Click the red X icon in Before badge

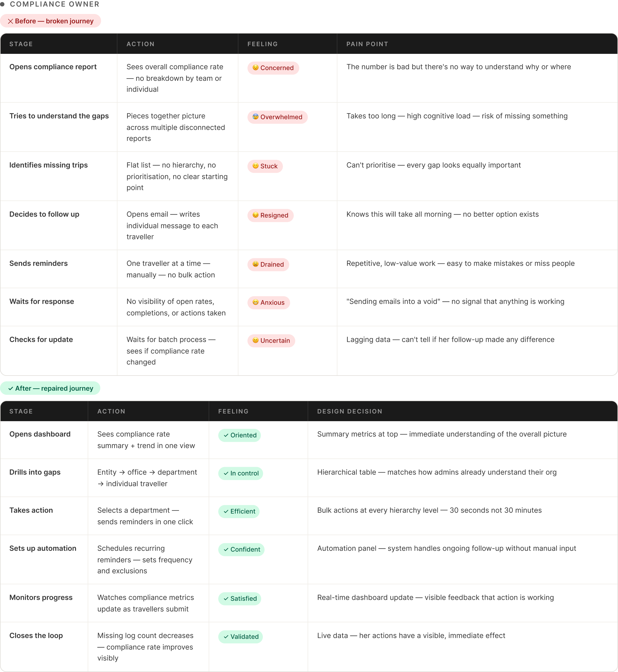[x=11, y=21]
